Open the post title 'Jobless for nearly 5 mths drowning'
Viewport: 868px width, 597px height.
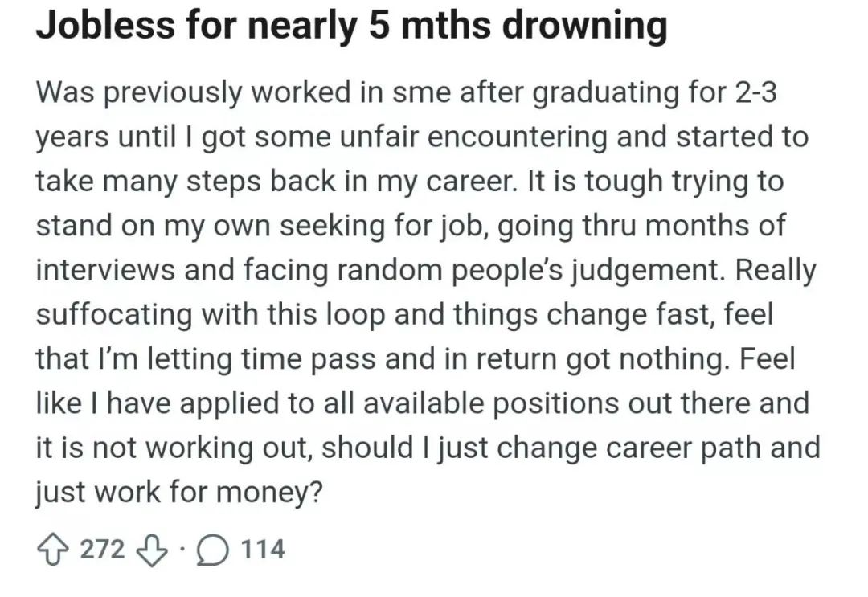[351, 25]
